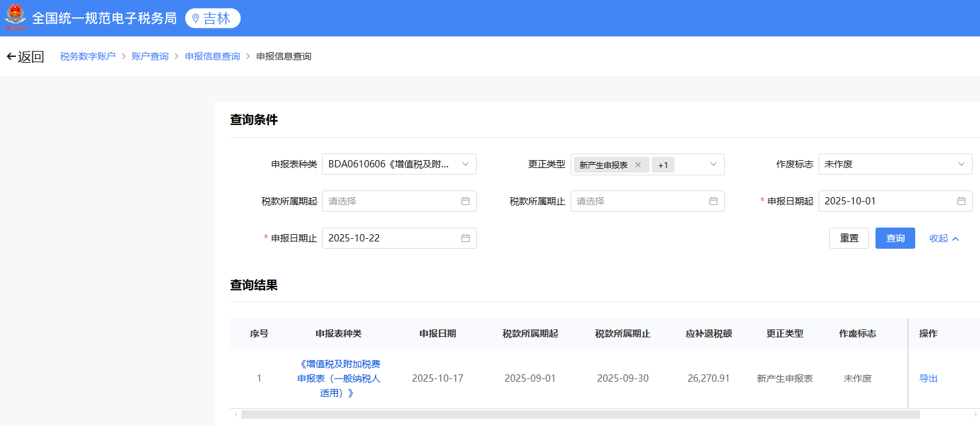Open the 增值税及附加税费申报表 link in the results
The image size is (980, 426).
[x=339, y=378]
